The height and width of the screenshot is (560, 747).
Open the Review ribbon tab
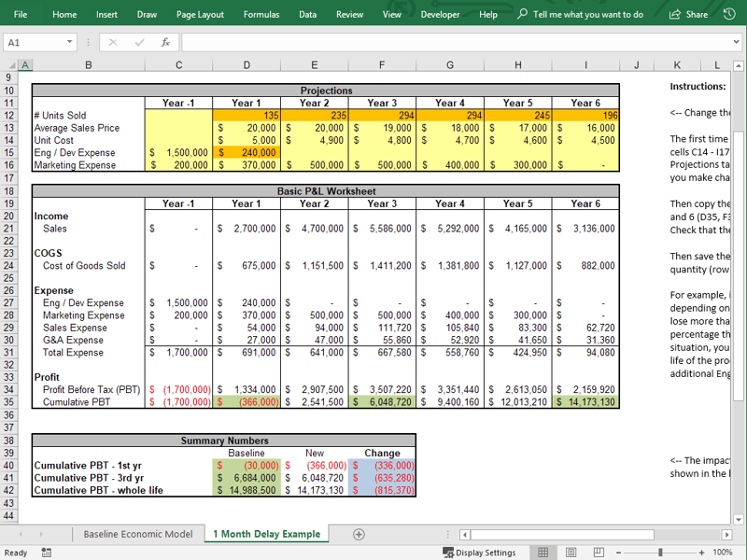[349, 14]
